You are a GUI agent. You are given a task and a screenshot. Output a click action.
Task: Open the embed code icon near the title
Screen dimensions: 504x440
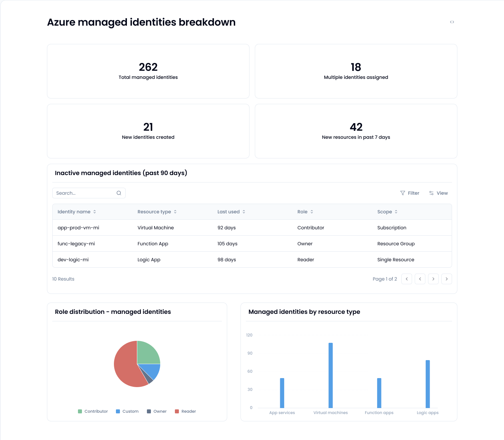(x=452, y=22)
